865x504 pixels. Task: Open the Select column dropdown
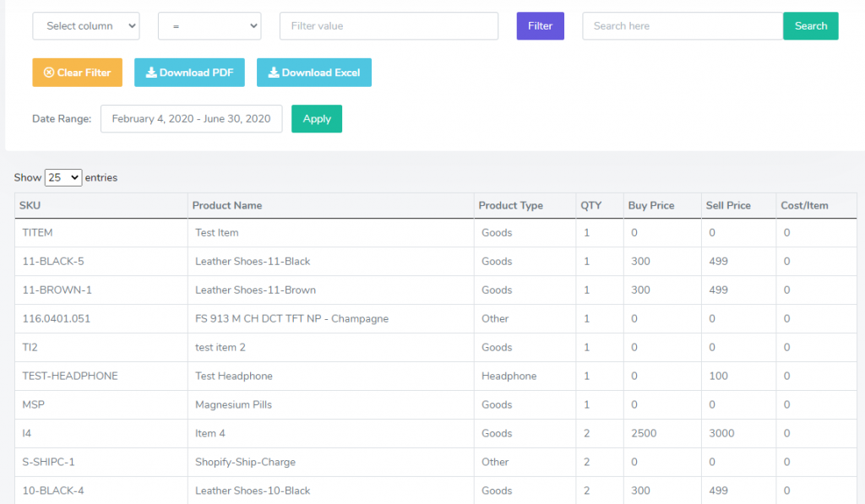[x=86, y=26]
